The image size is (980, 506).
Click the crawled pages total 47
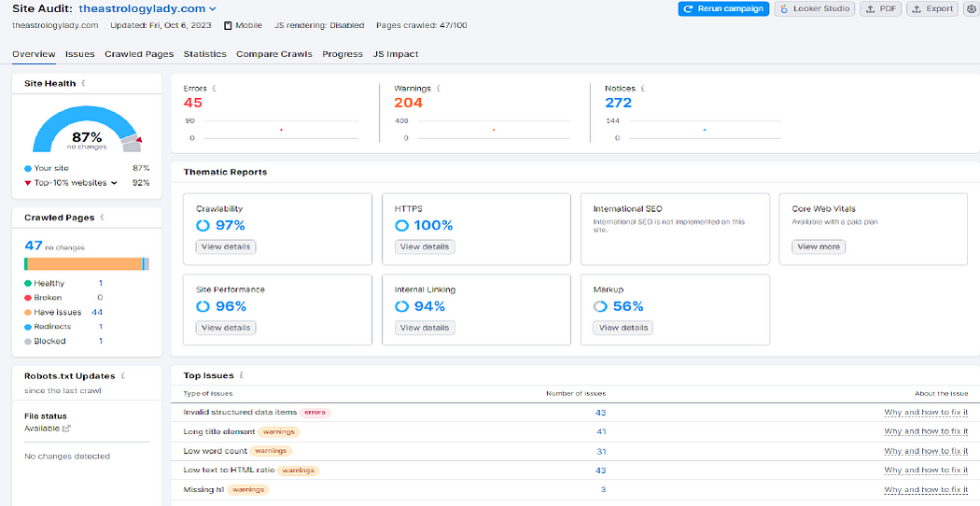click(33, 246)
